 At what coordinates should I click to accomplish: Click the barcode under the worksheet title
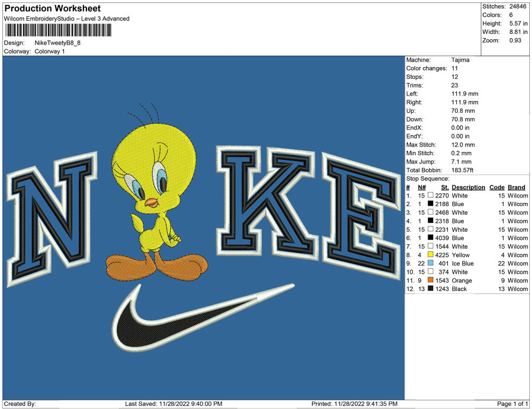58,30
